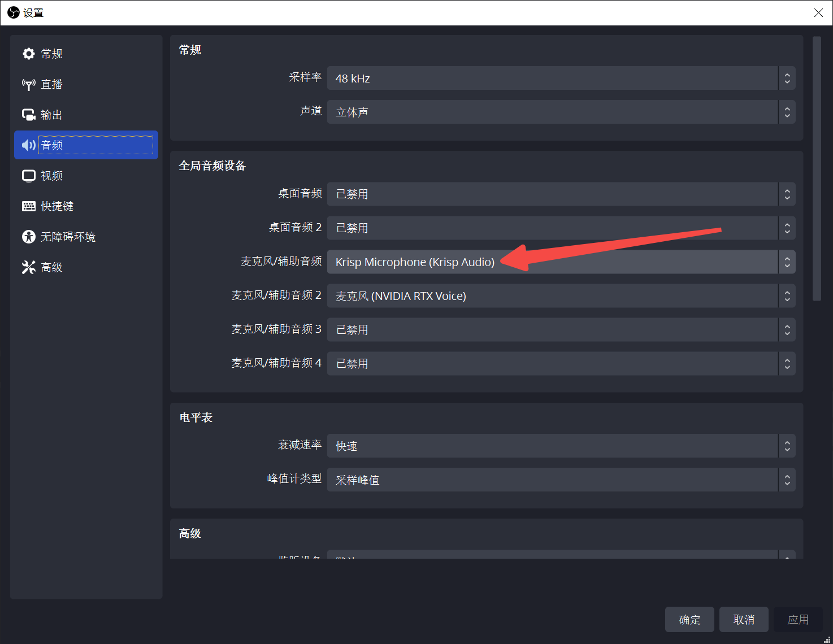Image resolution: width=833 pixels, height=644 pixels.
Task: Click spinner arrows on 桌面音频 field
Action: [x=787, y=194]
